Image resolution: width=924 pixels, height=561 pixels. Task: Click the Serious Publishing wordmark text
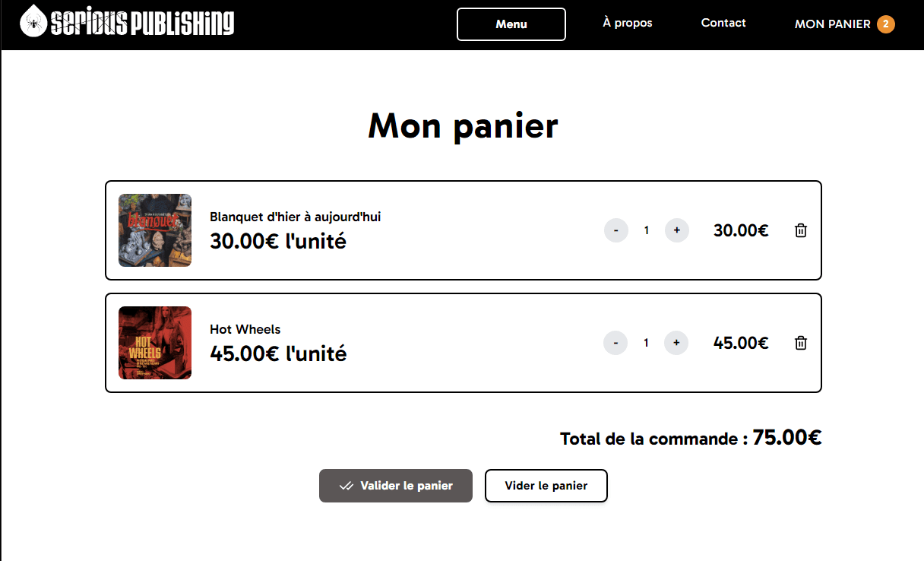pos(142,22)
